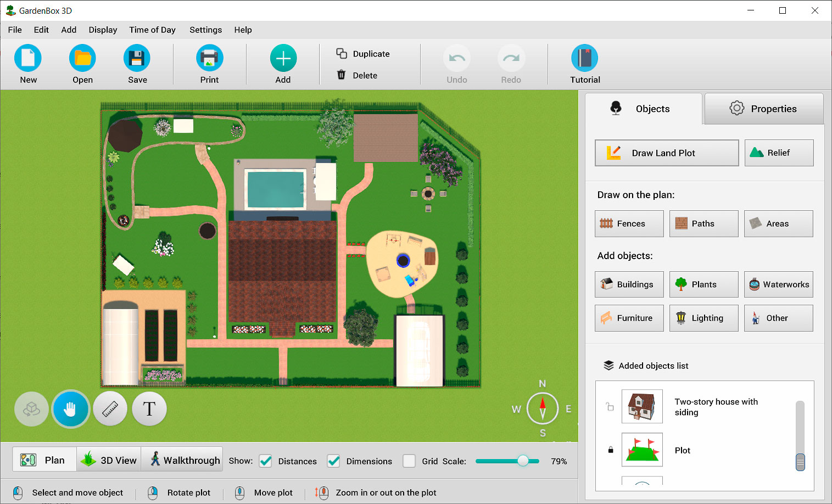Open the Lighting objects panel
Screen dimensions: 832x504
703,318
